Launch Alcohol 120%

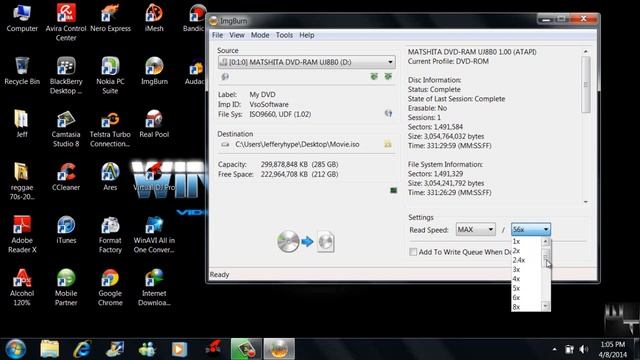[22, 288]
